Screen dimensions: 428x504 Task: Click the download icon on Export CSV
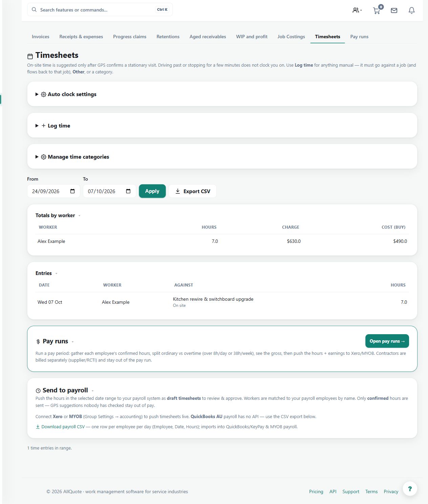[178, 191]
